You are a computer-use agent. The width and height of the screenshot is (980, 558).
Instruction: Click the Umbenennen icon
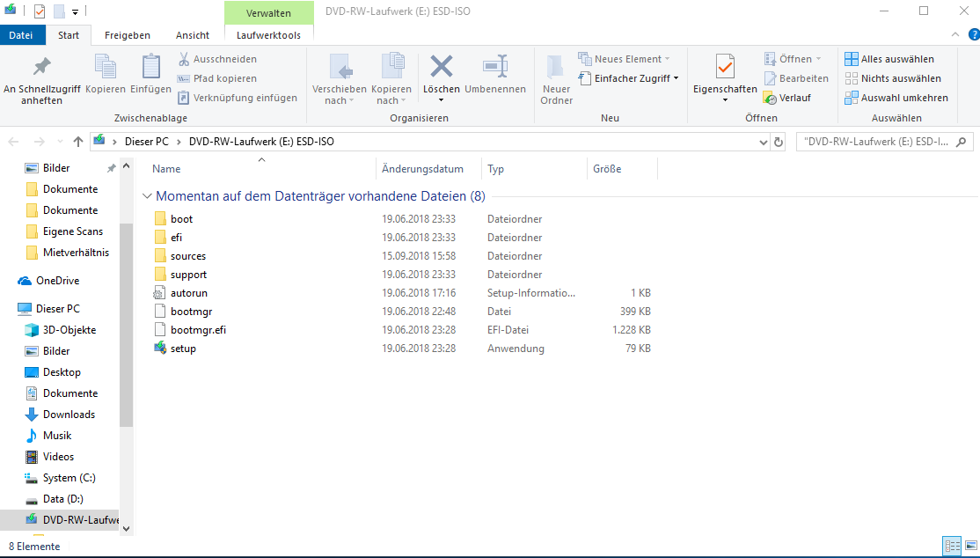click(495, 66)
